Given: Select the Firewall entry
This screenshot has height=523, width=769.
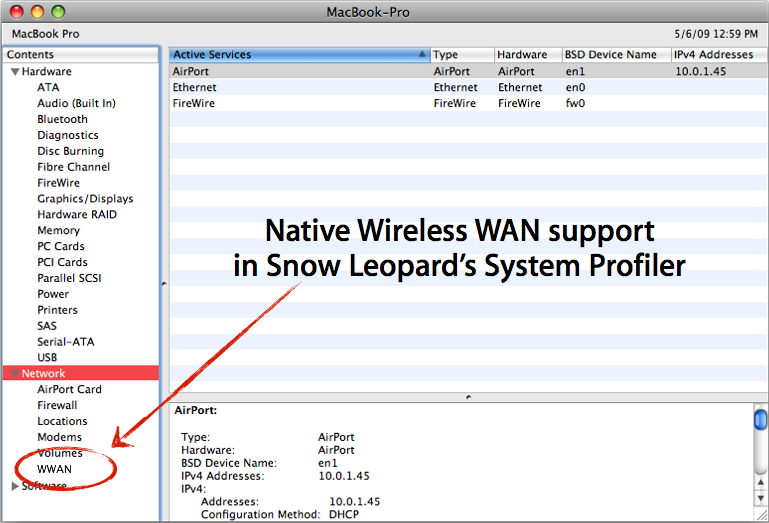Looking at the screenshot, I should point(57,405).
